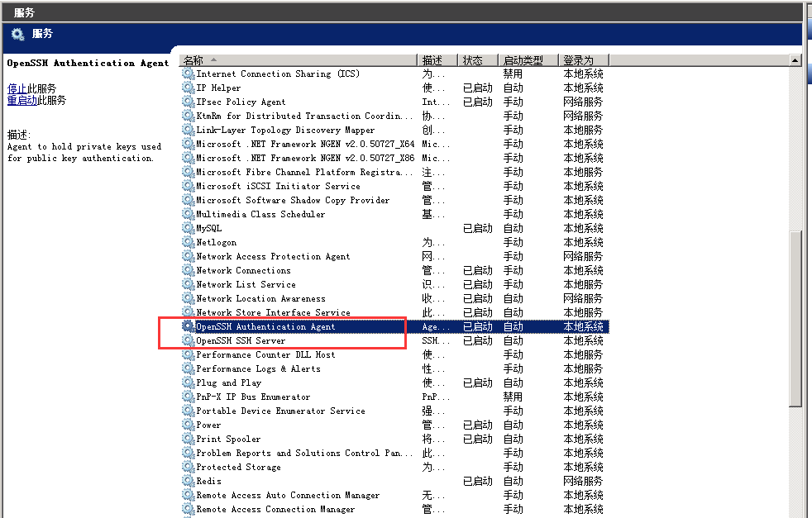The width and height of the screenshot is (812, 518).
Task: Click the Services snap-in icon in the header
Action: click(x=17, y=34)
